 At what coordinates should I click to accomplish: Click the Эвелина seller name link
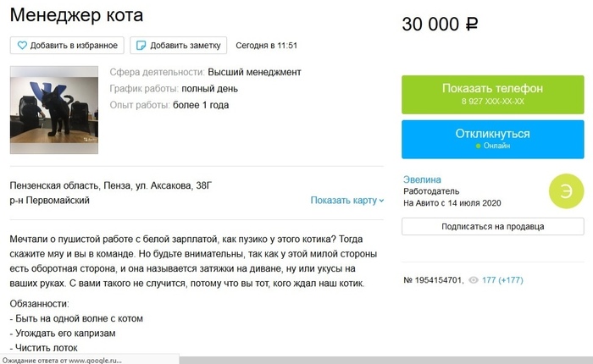[x=422, y=179]
